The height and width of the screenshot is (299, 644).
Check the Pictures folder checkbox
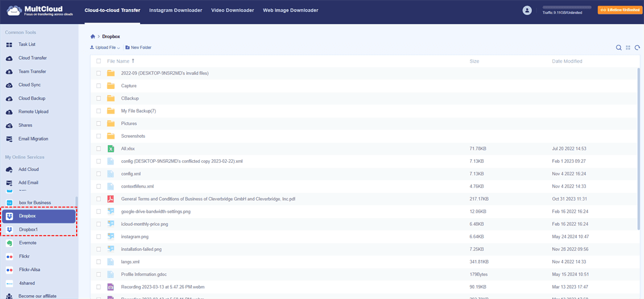tap(98, 123)
